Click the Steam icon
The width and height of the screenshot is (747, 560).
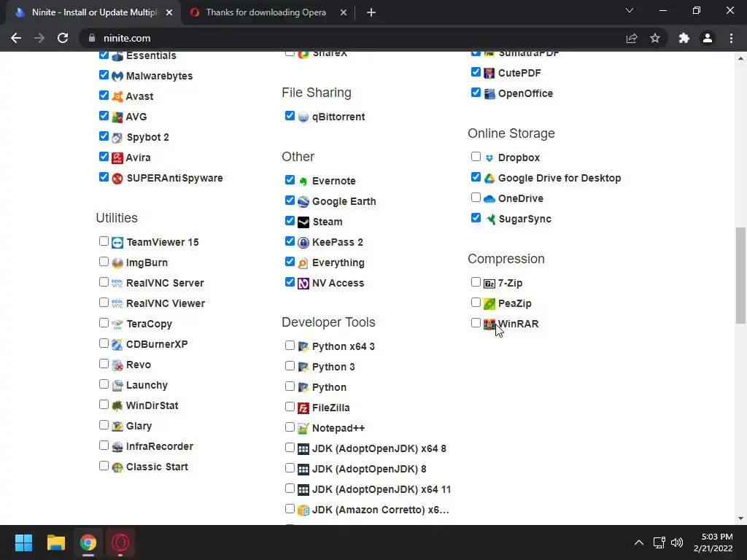coord(303,222)
